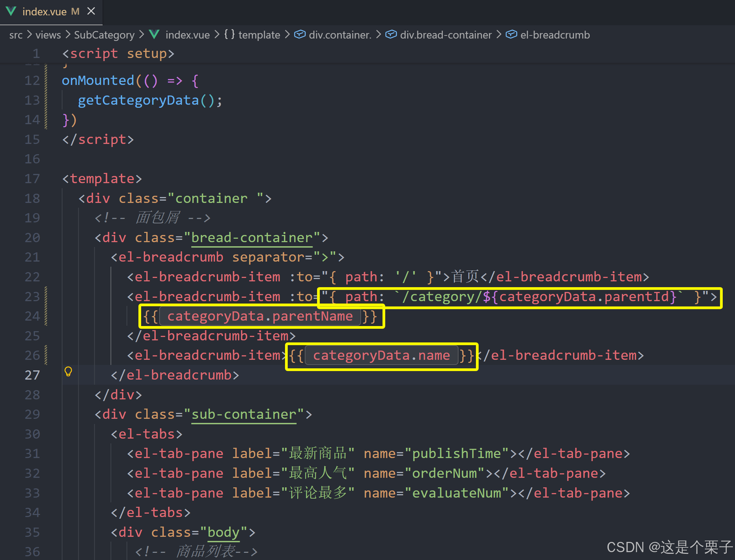Click line number 27 in gutter

coord(32,375)
